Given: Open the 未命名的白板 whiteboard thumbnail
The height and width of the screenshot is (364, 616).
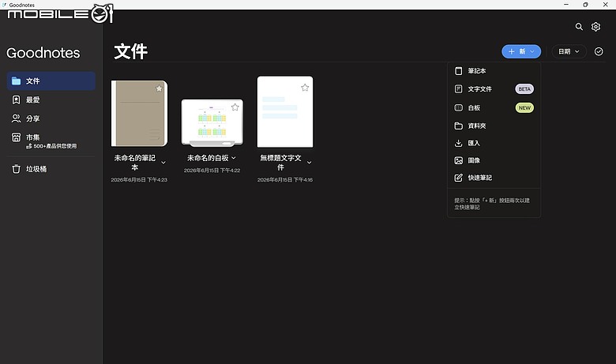Looking at the screenshot, I should coord(212,122).
